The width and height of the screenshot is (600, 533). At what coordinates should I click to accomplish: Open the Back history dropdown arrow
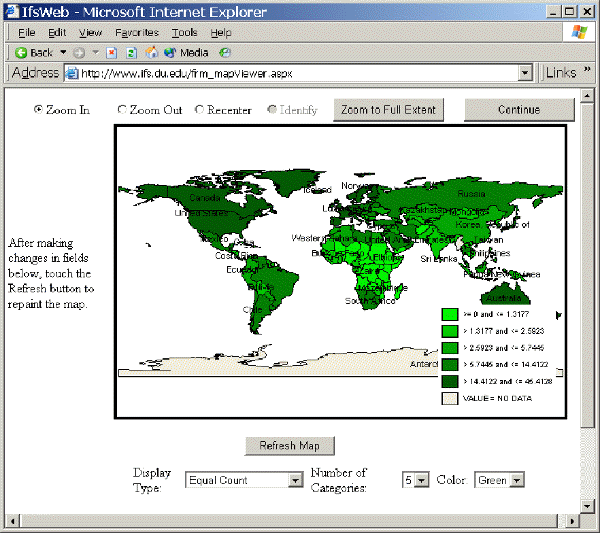[x=63, y=52]
